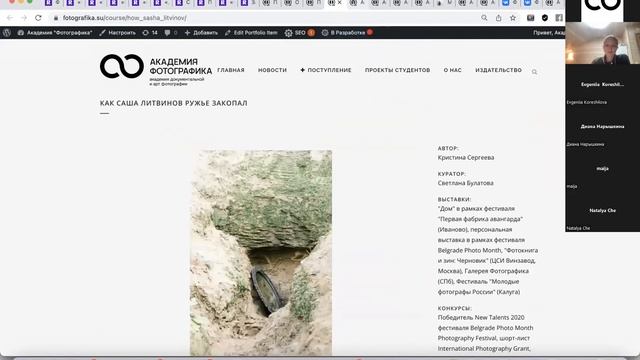Open ГЛАВНАЯ in the site navigation
640x360 pixels.
point(231,70)
